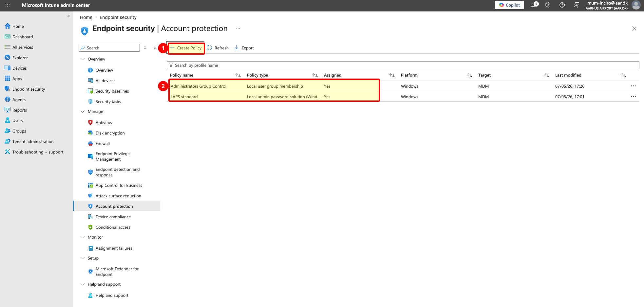Clear the blade menu search with X

tap(145, 48)
